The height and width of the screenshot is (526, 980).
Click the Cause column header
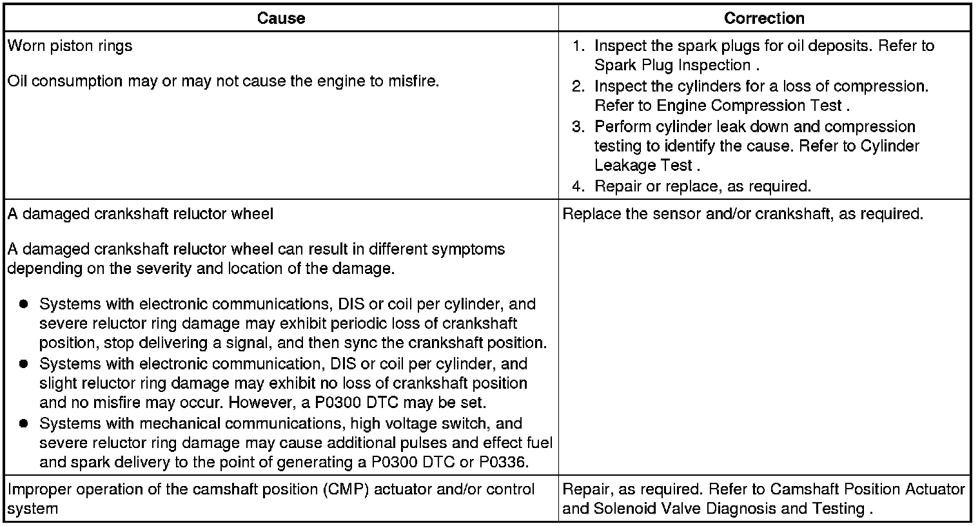tap(280, 18)
